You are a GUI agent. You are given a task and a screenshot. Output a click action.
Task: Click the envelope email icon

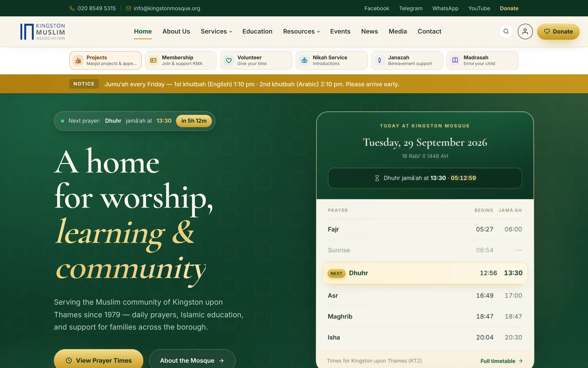128,8
